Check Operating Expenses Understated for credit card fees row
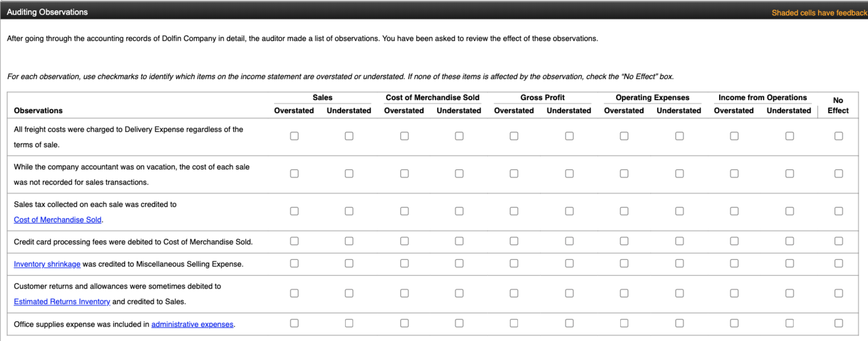868x341 pixels. click(679, 240)
